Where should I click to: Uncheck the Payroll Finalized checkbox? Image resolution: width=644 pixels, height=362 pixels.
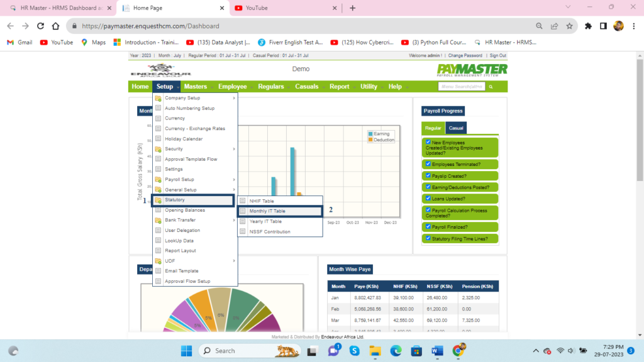[x=428, y=226]
